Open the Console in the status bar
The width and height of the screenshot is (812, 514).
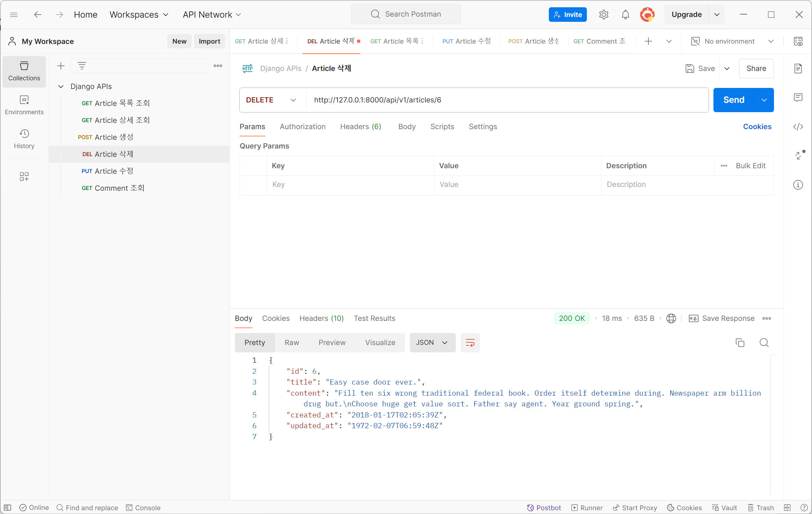[143, 508]
